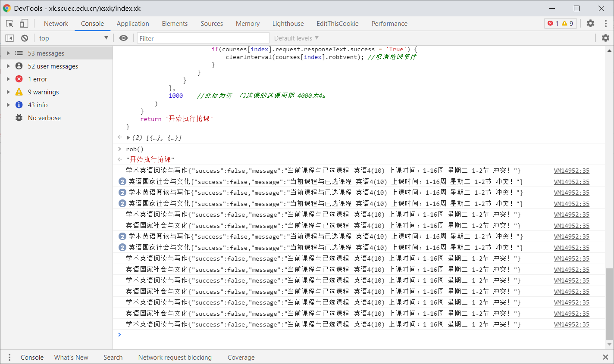The width and height of the screenshot is (614, 364).
Task: Expand the 43 info group
Action: click(x=8, y=105)
